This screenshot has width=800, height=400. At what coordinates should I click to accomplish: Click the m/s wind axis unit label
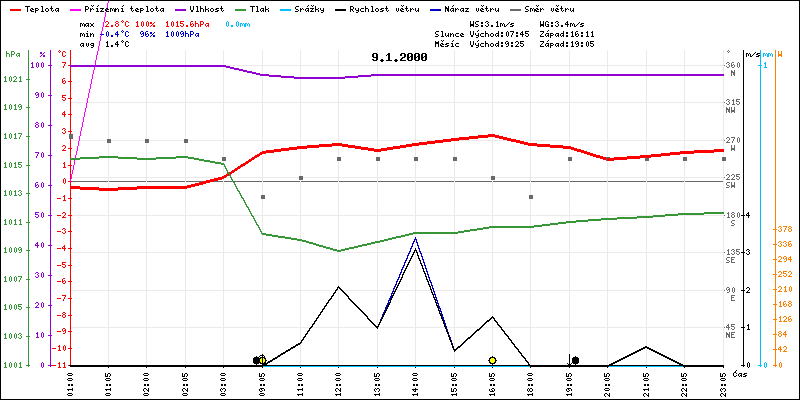tap(753, 53)
